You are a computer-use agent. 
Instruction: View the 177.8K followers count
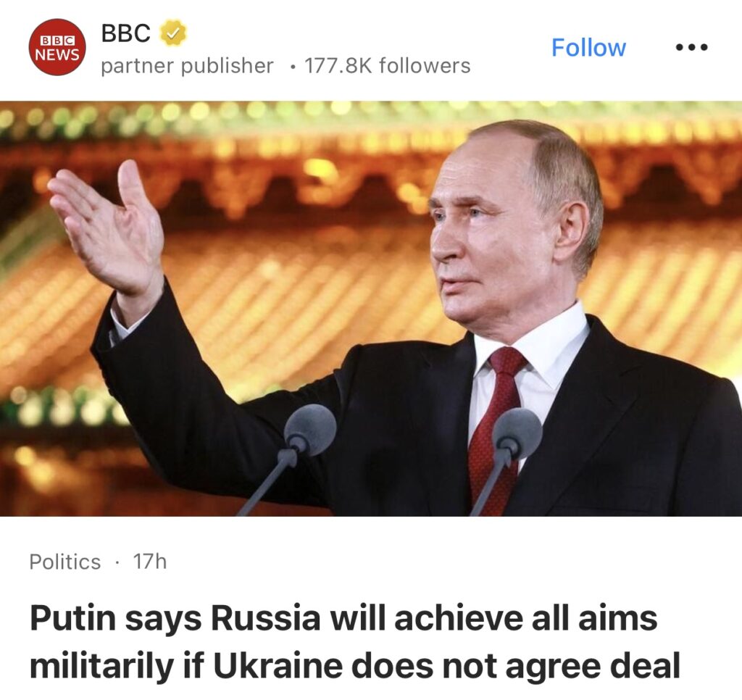click(388, 66)
